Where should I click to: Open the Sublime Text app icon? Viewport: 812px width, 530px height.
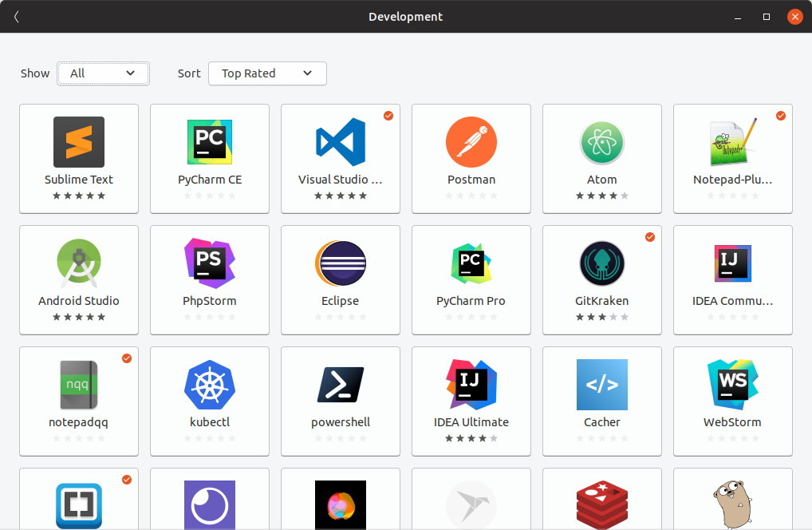pyautogui.click(x=78, y=142)
